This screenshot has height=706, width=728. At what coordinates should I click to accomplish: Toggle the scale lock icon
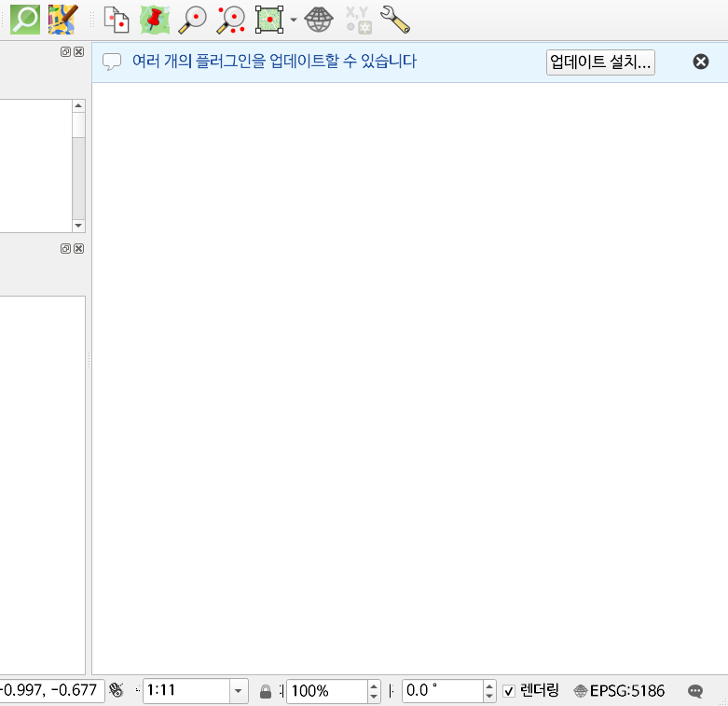[265, 691]
